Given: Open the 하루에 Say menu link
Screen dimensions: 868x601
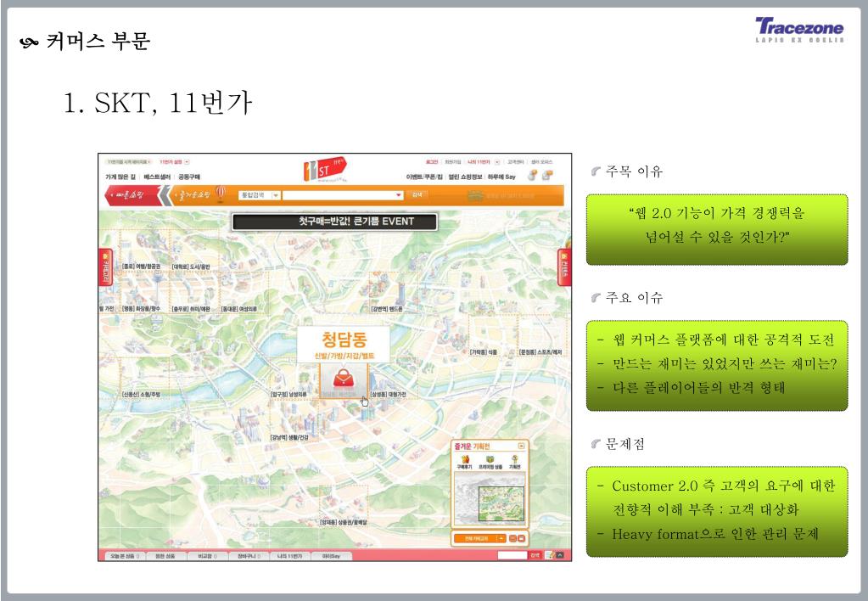Looking at the screenshot, I should coord(501,177).
